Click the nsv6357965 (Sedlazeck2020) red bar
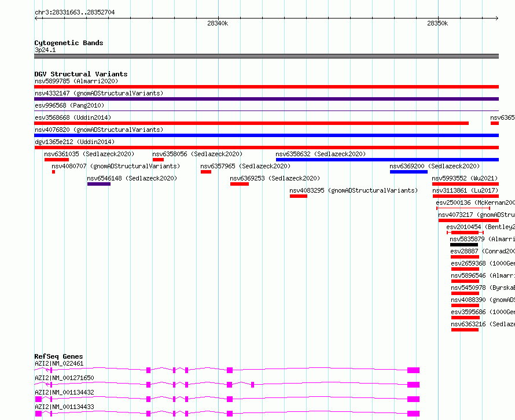Screen dimensions: 515x420 pos(206,172)
